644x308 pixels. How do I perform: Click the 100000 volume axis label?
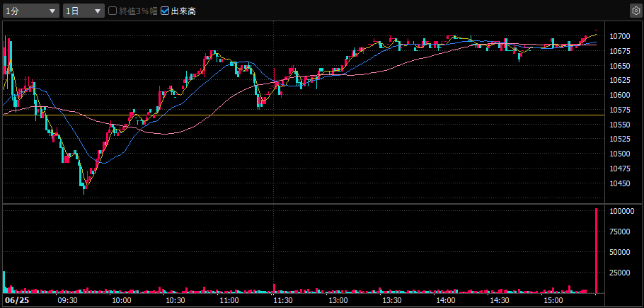pyautogui.click(x=622, y=211)
